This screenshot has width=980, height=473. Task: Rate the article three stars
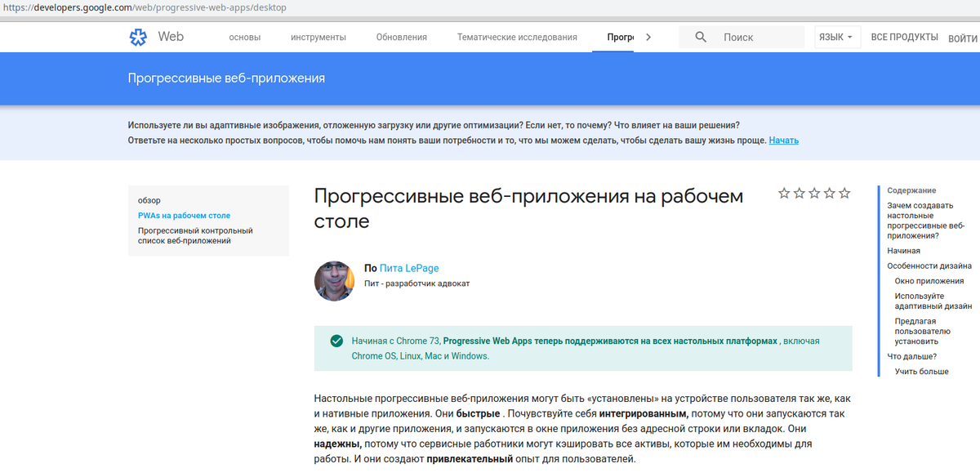[x=814, y=194]
